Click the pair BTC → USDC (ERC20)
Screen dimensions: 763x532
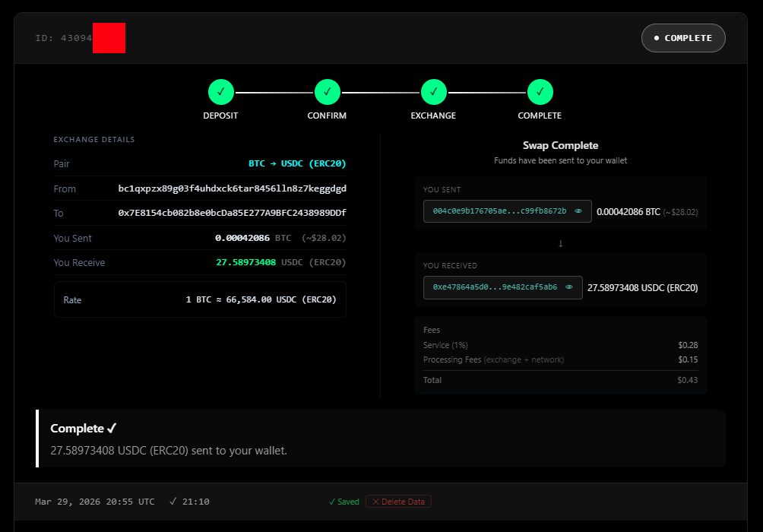[x=297, y=163]
